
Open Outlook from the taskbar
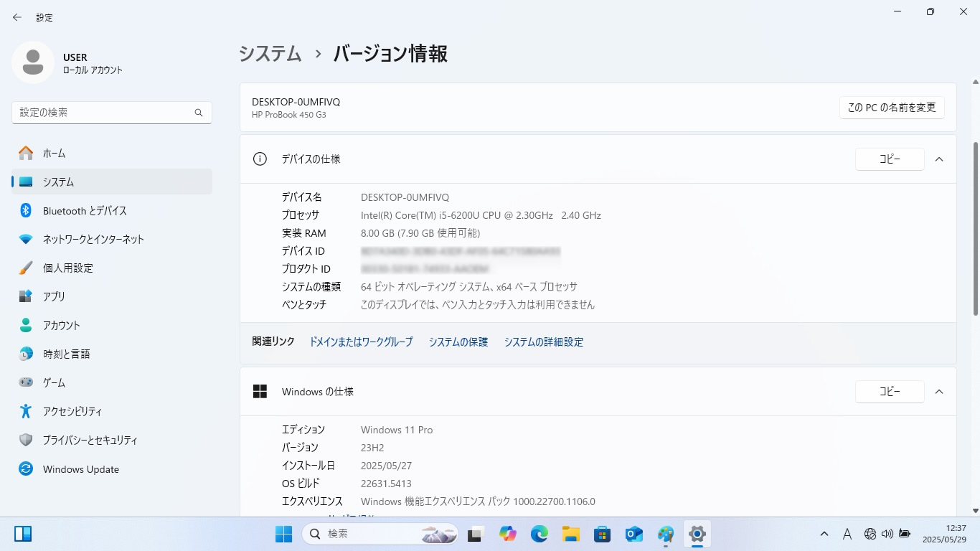pyautogui.click(x=633, y=534)
